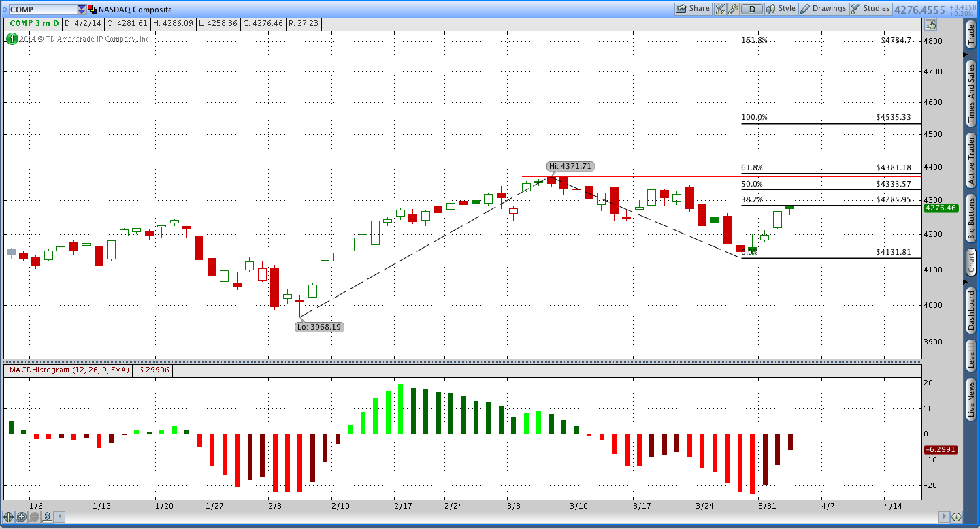Click the red -6.2991 MACD value tag
This screenshot has height=529, width=980.
[x=941, y=450]
